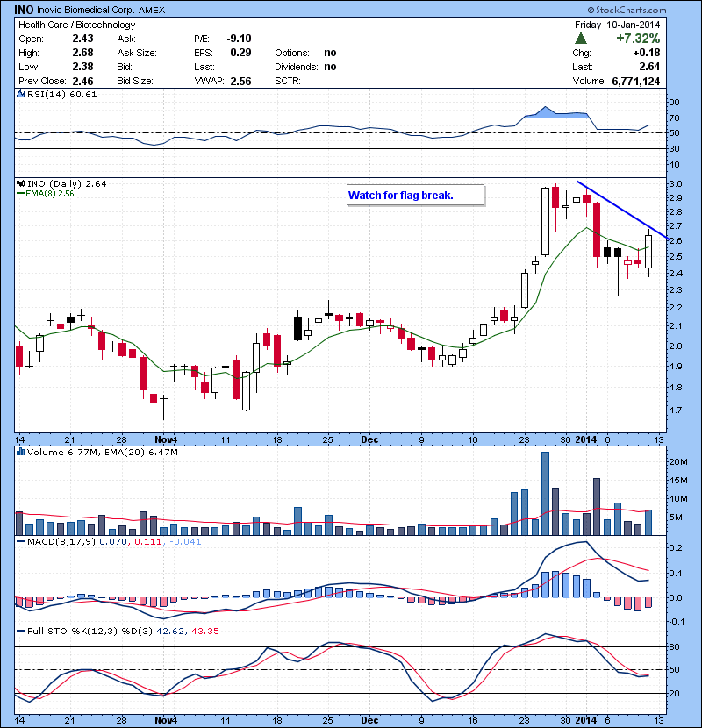702x728 pixels.
Task: Click the INO ticker symbol in the header
Action: (x=24, y=10)
